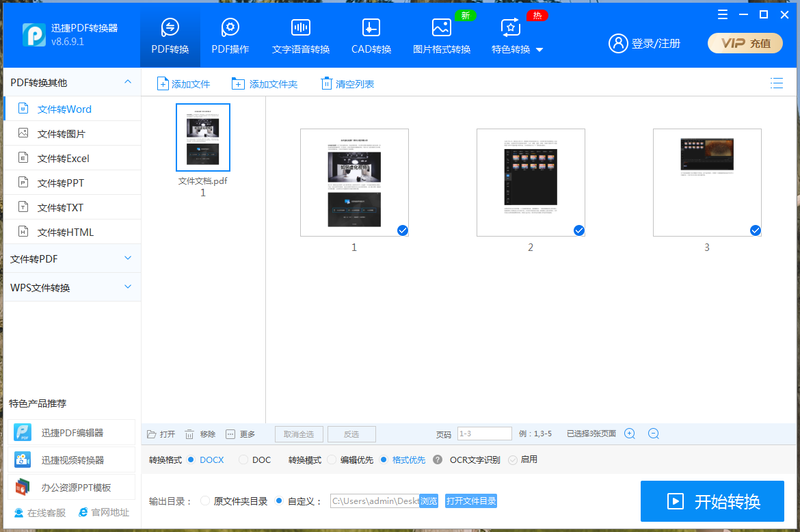Click the zoom out magnifier icon
The image size is (800, 532).
[x=654, y=434]
